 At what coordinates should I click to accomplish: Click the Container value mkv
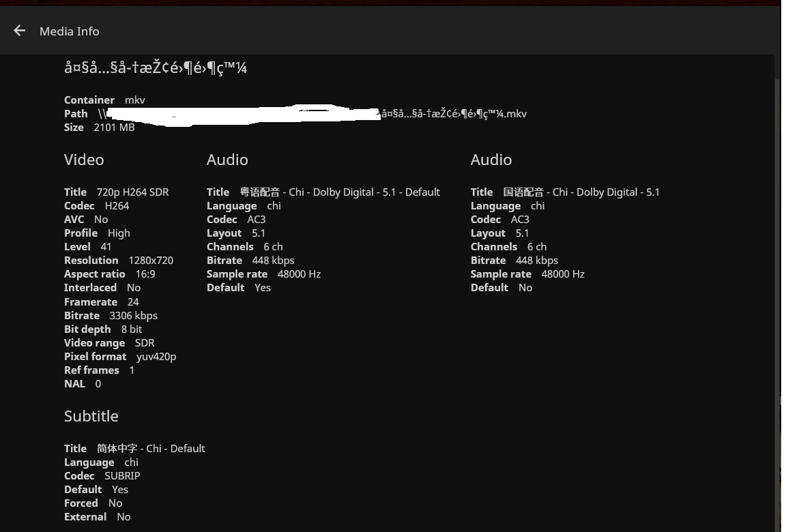(x=135, y=100)
